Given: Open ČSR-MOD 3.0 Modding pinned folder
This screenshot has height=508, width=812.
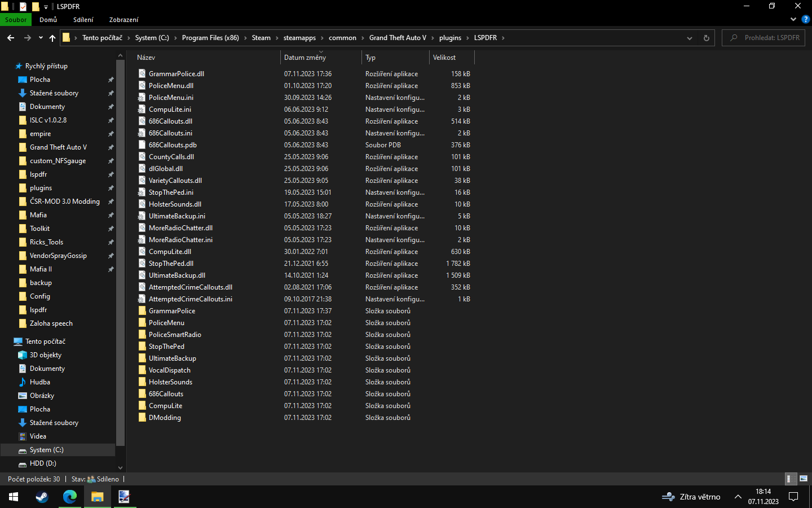Looking at the screenshot, I should coord(65,202).
